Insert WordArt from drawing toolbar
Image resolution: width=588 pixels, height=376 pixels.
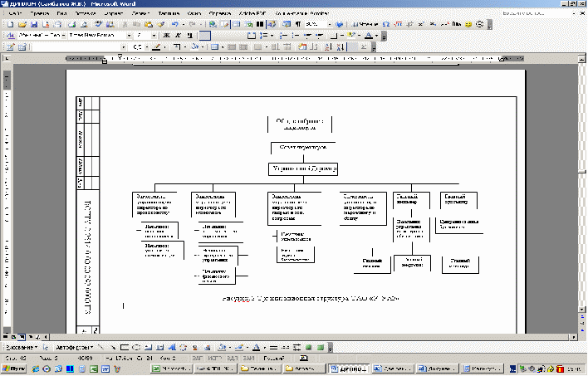[x=172, y=348]
